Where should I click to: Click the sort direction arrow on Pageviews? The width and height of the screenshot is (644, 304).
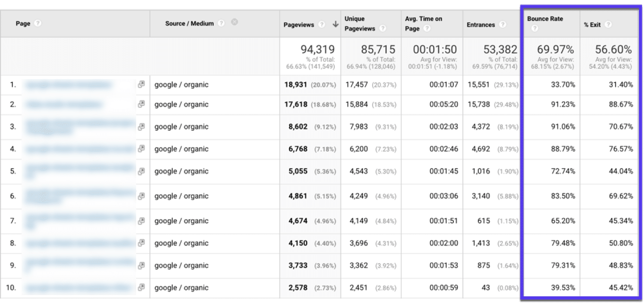point(335,25)
